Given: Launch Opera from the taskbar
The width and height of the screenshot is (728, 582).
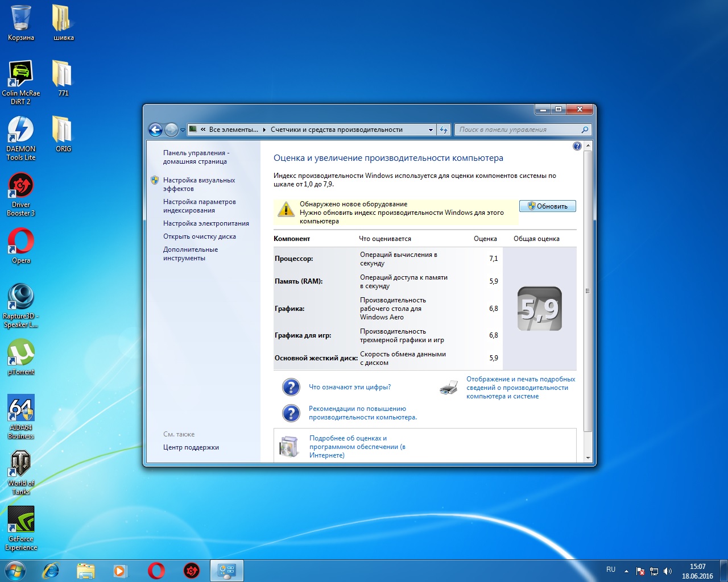Looking at the screenshot, I should [156, 570].
